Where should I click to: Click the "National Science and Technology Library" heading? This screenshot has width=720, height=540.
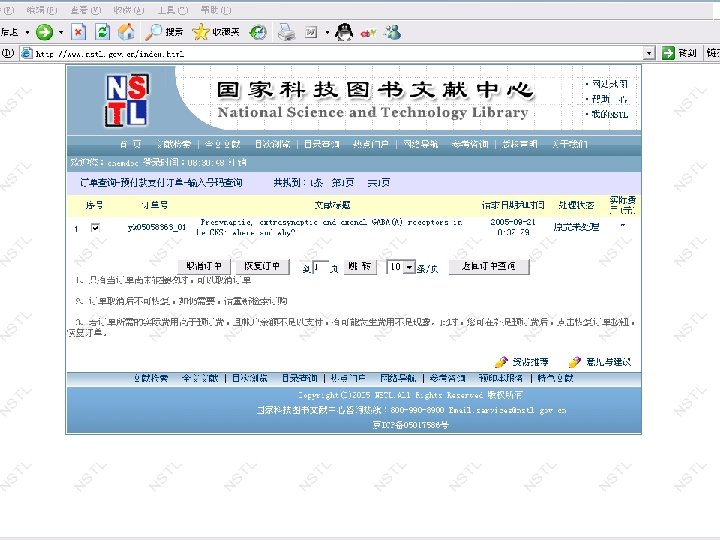[373, 113]
